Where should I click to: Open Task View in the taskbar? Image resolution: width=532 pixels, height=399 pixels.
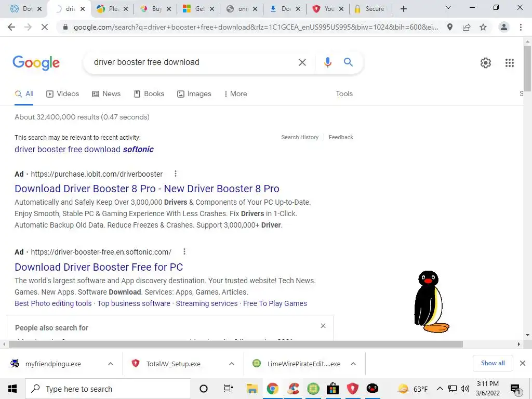pyautogui.click(x=229, y=389)
